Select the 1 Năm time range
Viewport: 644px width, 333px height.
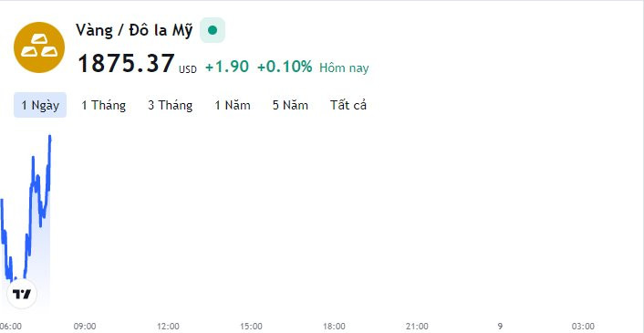[x=233, y=105]
